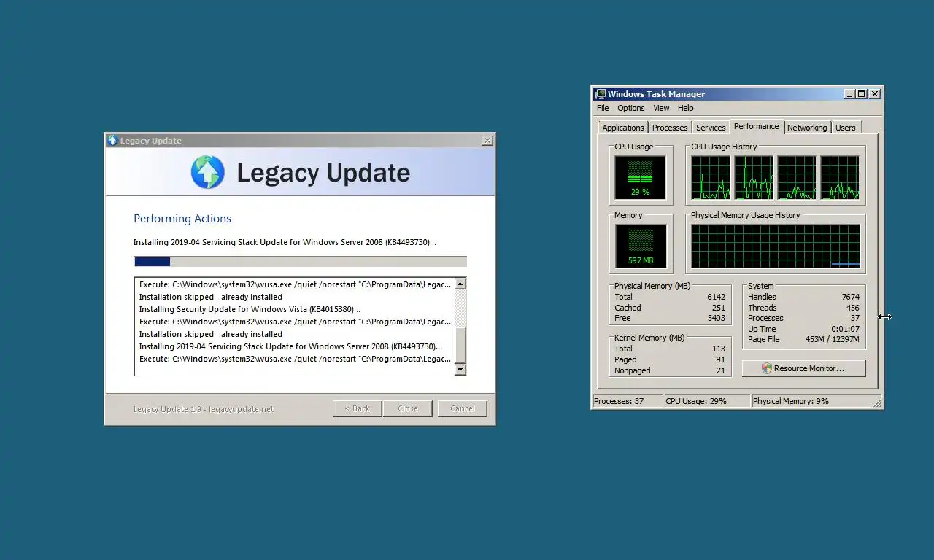This screenshot has width=934, height=560.
Task: Click System Handles value 7674
Action: tap(850, 297)
